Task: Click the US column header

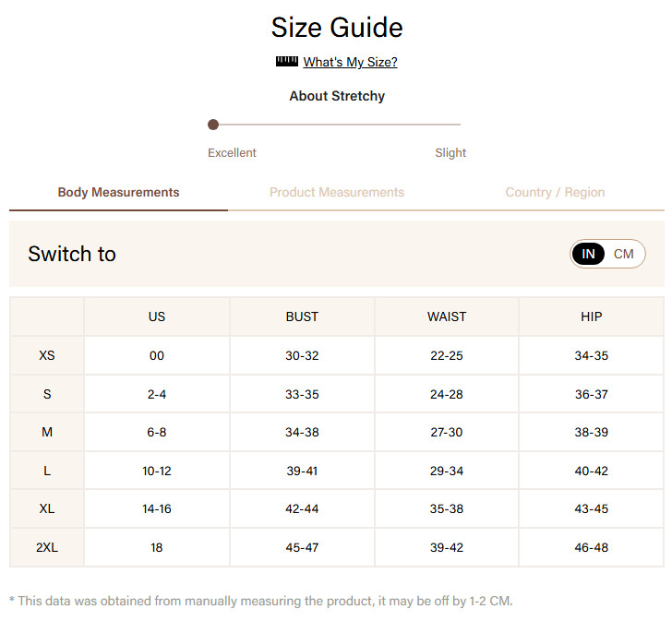Action: 157,316
